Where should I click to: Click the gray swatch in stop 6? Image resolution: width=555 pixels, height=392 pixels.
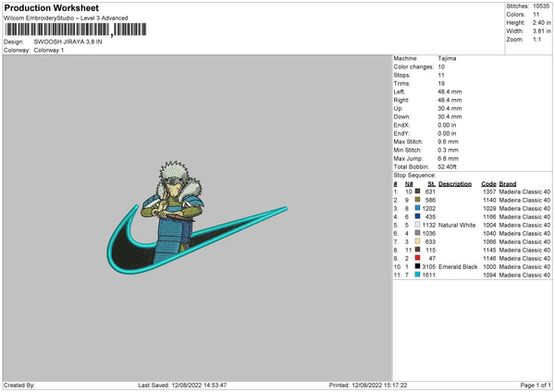tap(417, 233)
